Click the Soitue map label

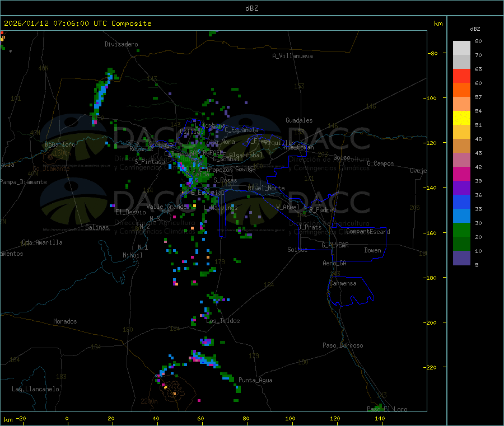297,250
